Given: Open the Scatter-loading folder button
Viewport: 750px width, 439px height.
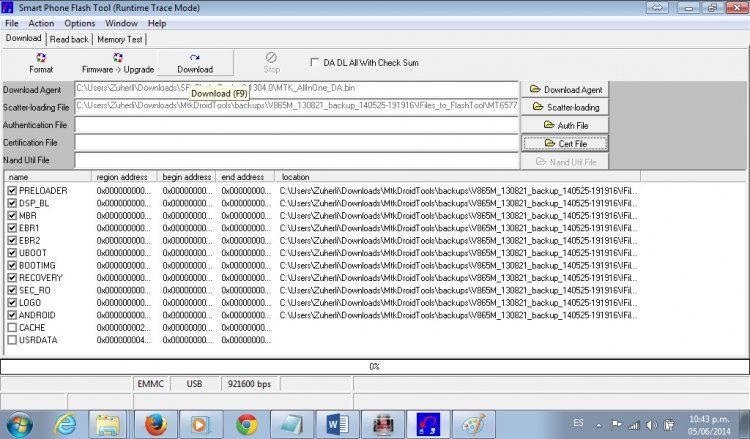Looking at the screenshot, I should (565, 107).
